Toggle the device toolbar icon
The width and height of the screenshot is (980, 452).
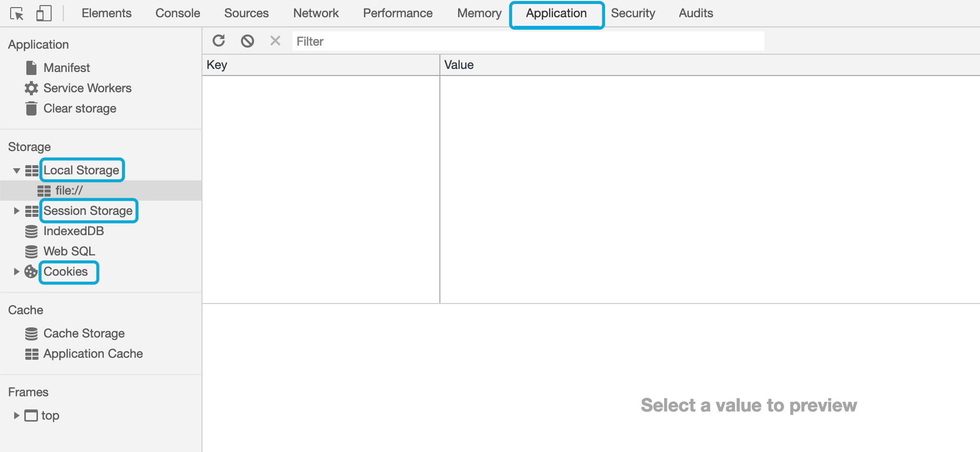(44, 13)
